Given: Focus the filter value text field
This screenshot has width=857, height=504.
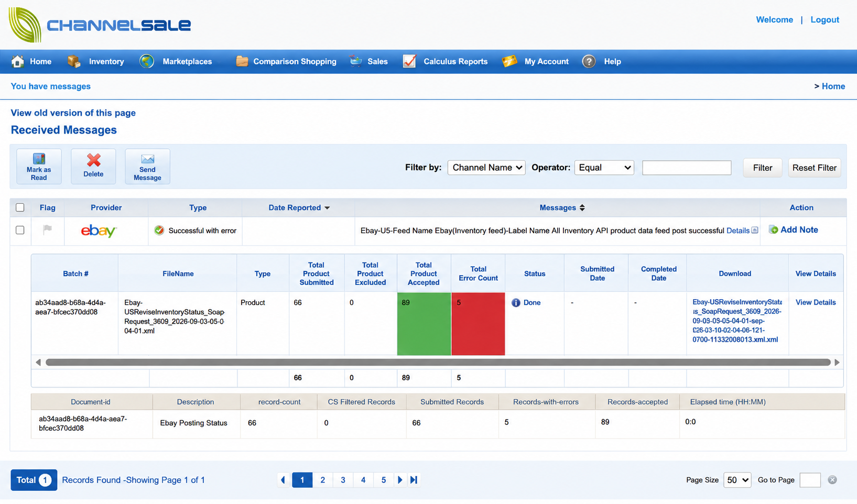Looking at the screenshot, I should point(687,168).
